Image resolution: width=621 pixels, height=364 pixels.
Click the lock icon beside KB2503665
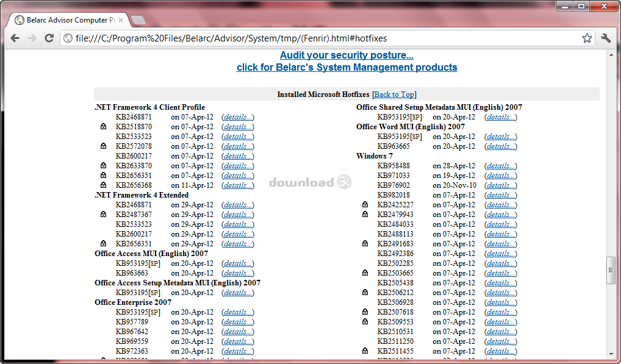click(365, 273)
